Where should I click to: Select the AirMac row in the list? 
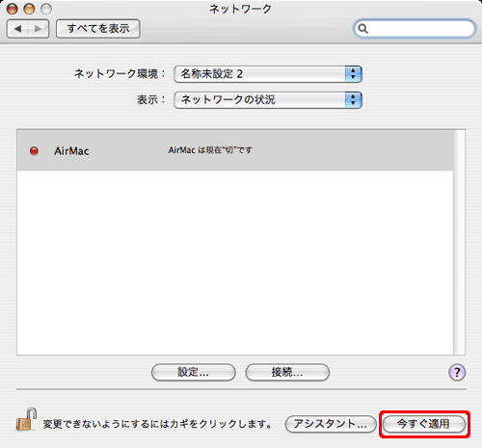pos(235,150)
